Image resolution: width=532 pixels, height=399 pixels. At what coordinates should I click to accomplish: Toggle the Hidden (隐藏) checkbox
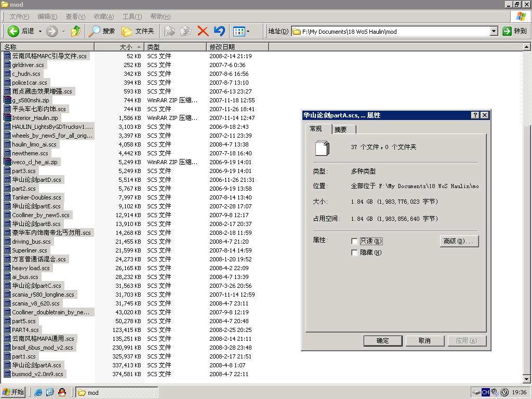[355, 252]
